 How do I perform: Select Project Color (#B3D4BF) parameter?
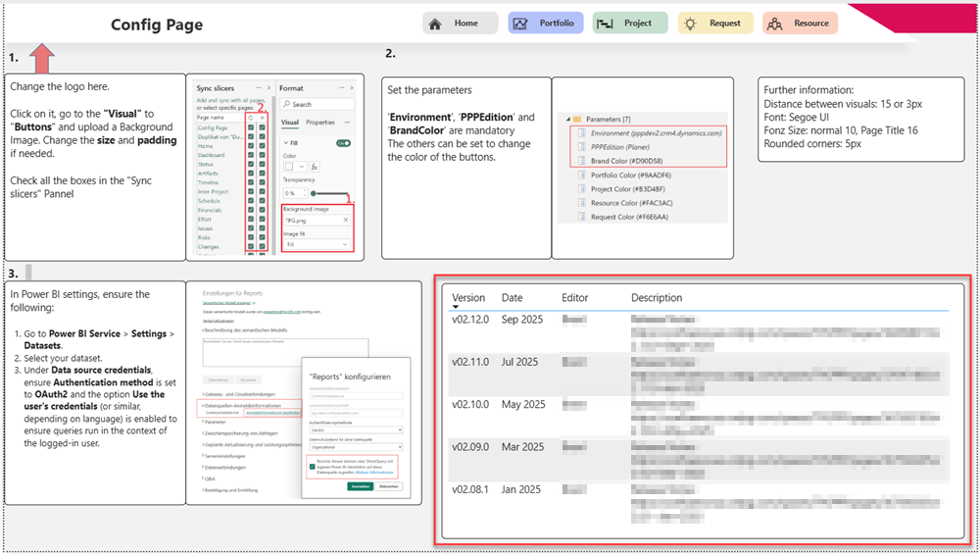[628, 189]
